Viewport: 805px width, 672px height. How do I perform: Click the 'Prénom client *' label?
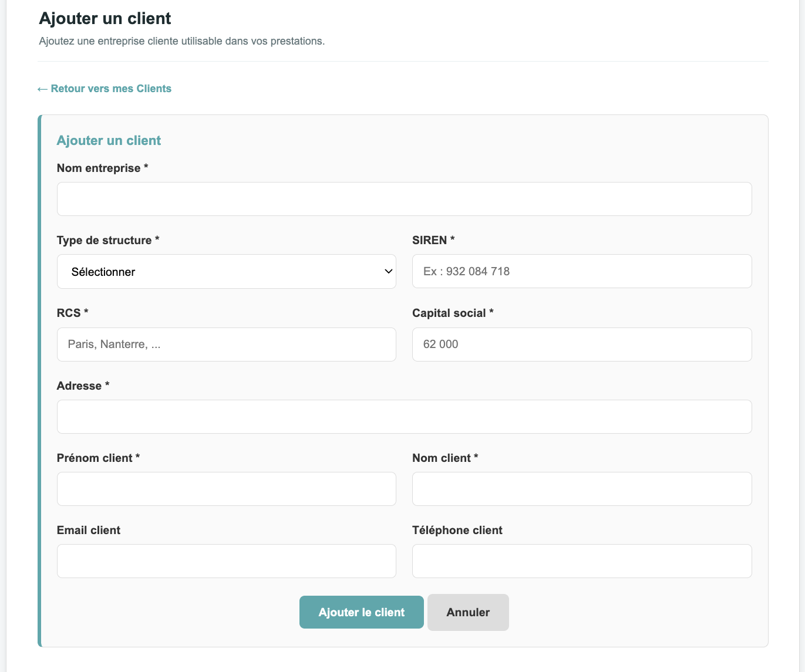pyautogui.click(x=98, y=458)
